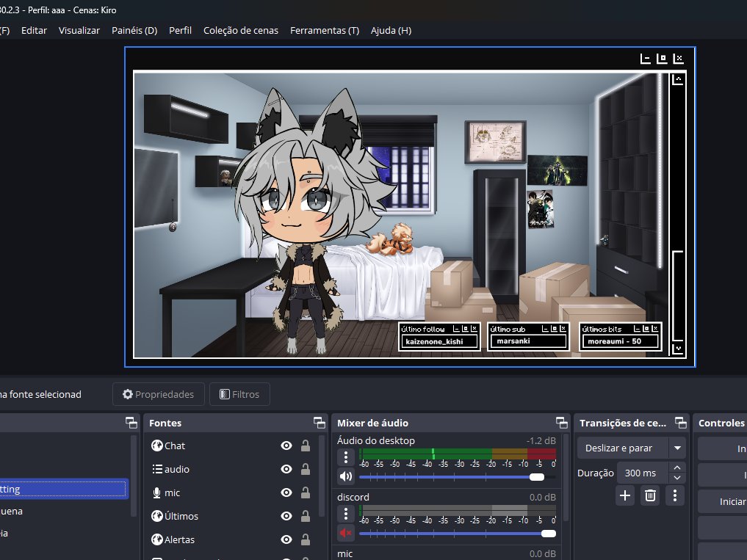Increase transition duration with up arrow
Image resolution: width=747 pixels, height=560 pixels.
[677, 468]
